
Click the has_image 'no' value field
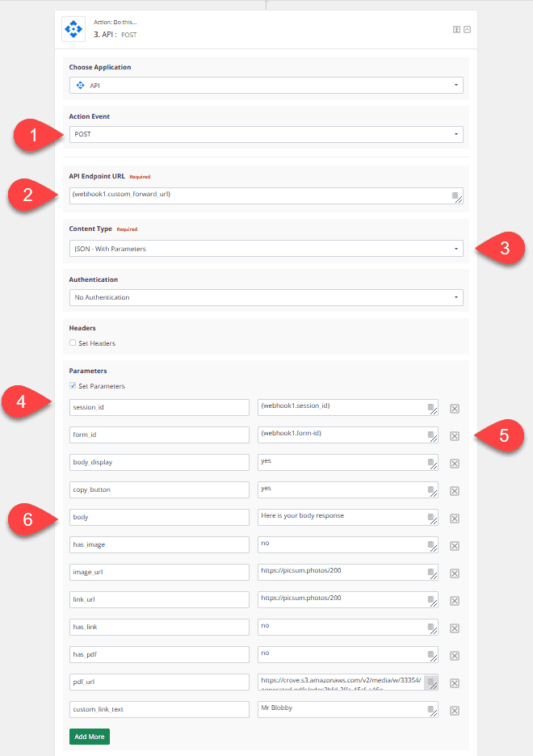point(348,545)
